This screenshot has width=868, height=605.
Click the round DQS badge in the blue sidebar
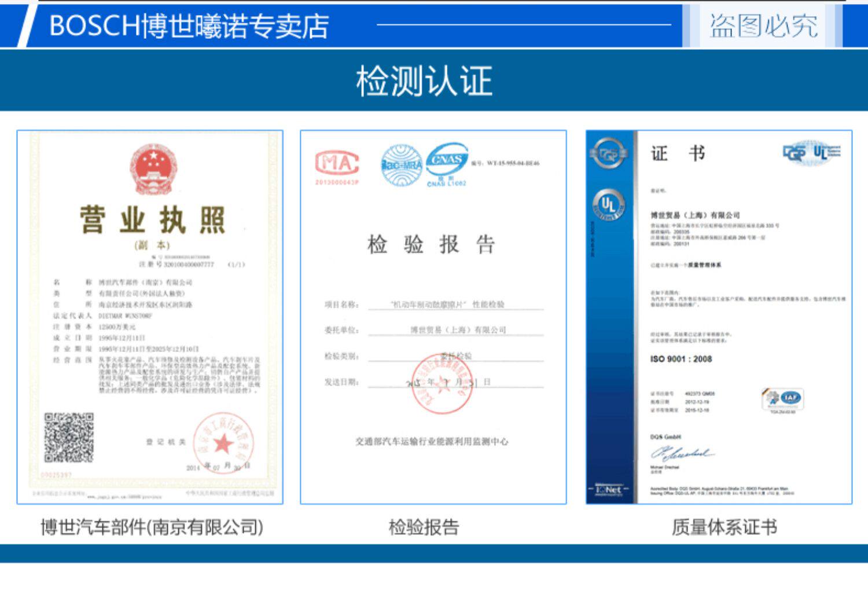coord(609,153)
